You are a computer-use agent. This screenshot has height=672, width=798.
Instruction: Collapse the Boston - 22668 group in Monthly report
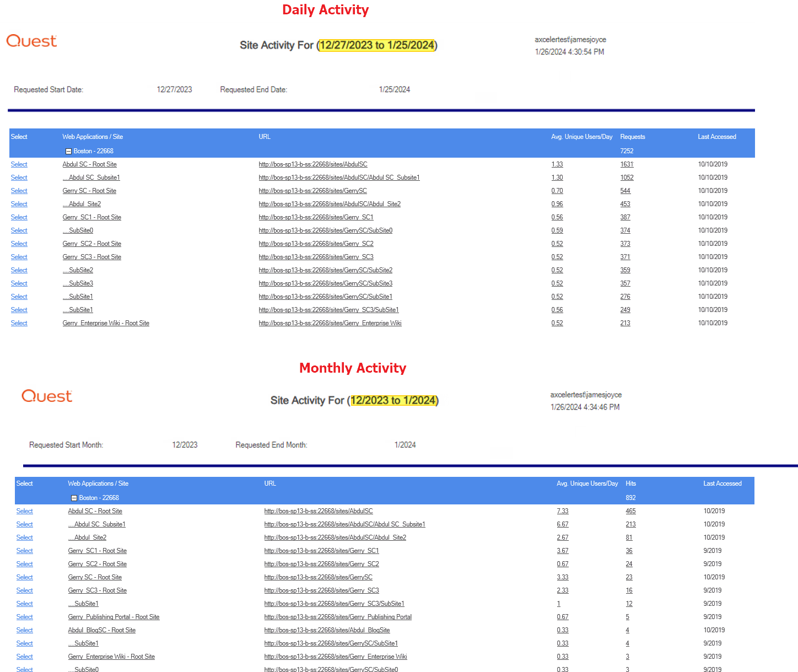pos(74,497)
